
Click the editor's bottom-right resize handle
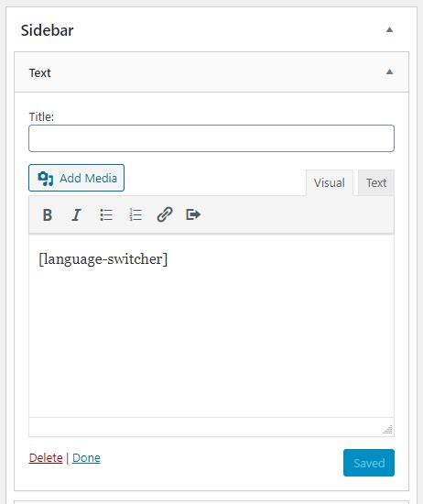coord(387,430)
